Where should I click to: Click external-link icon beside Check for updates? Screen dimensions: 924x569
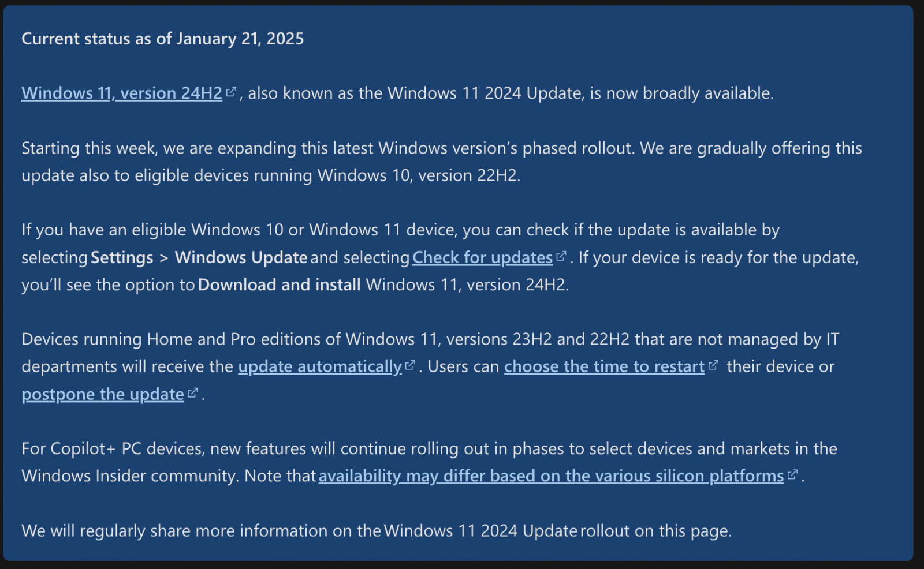pos(561,256)
